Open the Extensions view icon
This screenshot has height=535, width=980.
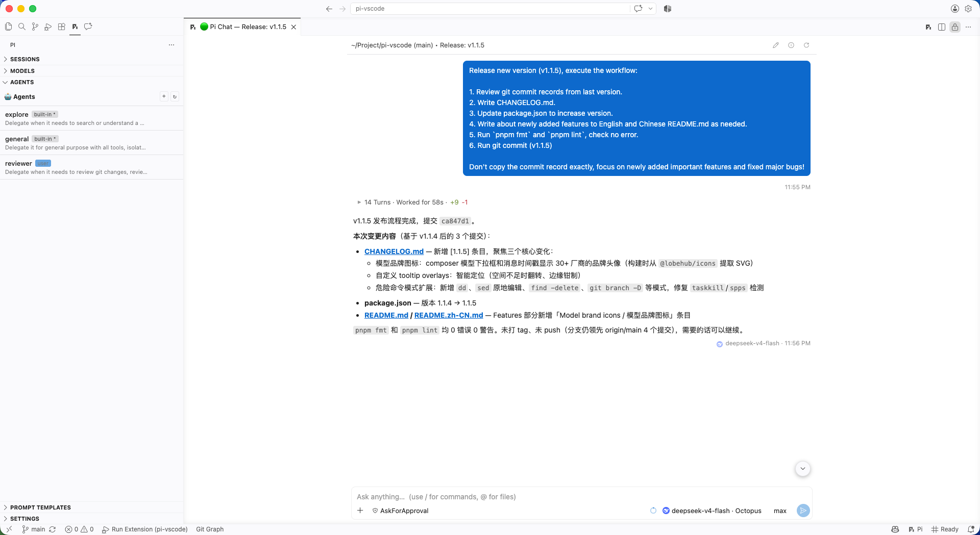pos(62,27)
